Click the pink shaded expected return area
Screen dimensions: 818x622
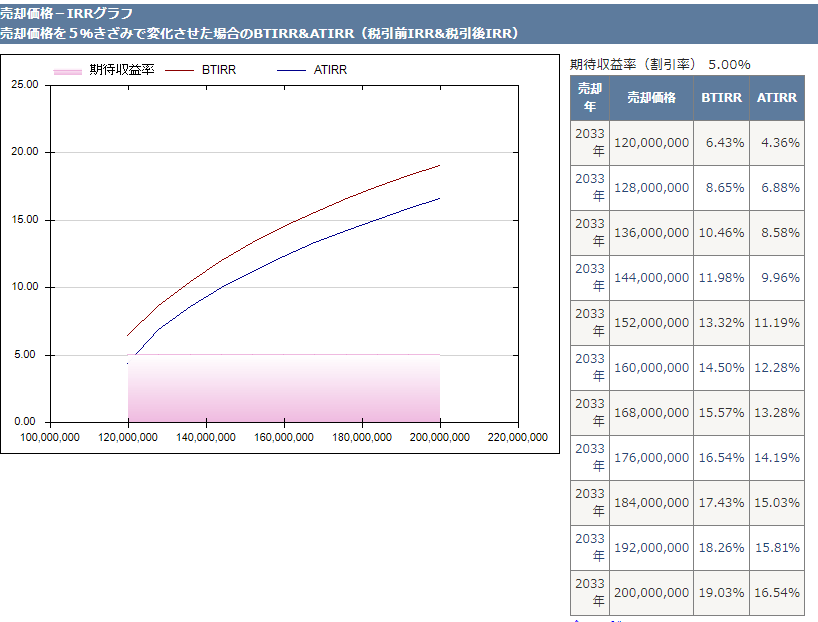(284, 388)
